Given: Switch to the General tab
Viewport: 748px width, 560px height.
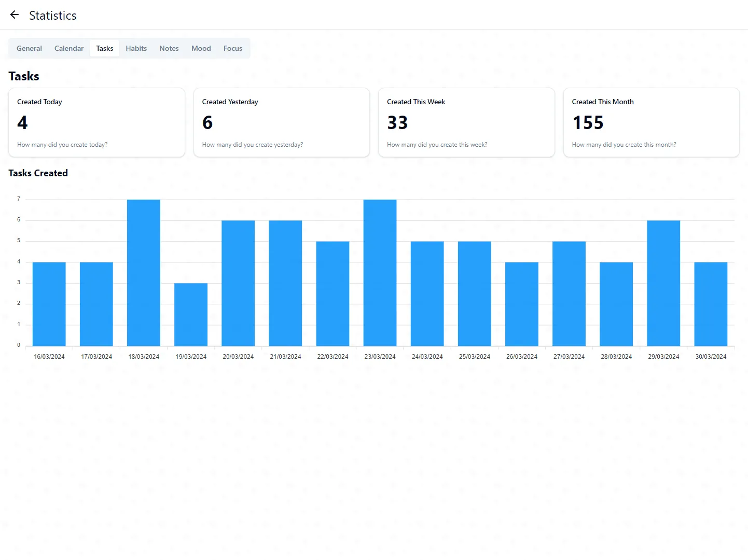Looking at the screenshot, I should [29, 48].
